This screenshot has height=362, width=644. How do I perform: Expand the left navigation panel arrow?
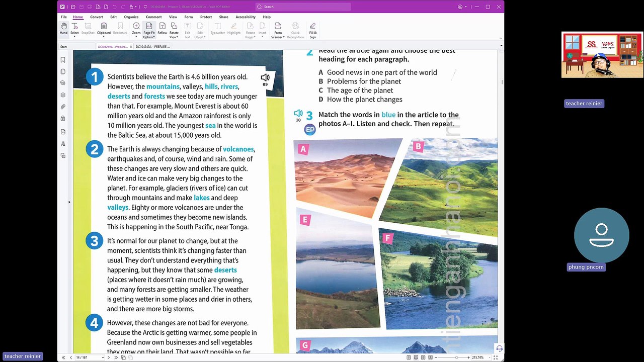tap(69, 202)
